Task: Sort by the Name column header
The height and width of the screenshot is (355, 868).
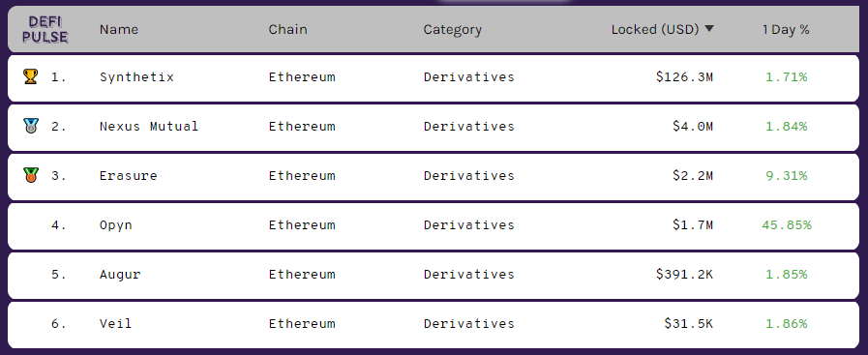Action: tap(119, 29)
